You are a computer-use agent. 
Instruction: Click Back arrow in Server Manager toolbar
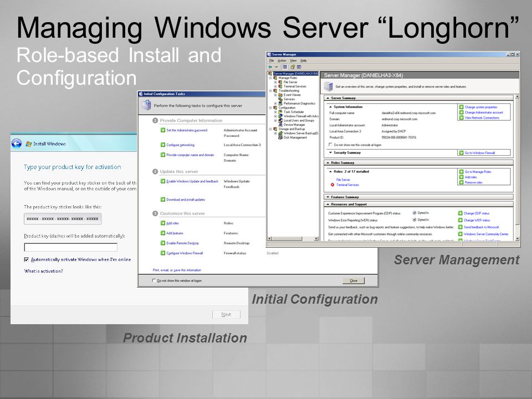tap(270, 67)
